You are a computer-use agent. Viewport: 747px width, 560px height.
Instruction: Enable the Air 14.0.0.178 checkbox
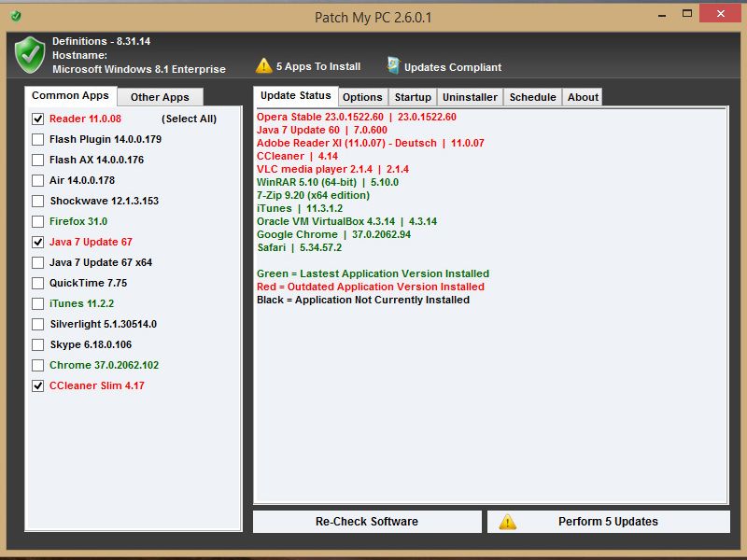click(37, 180)
